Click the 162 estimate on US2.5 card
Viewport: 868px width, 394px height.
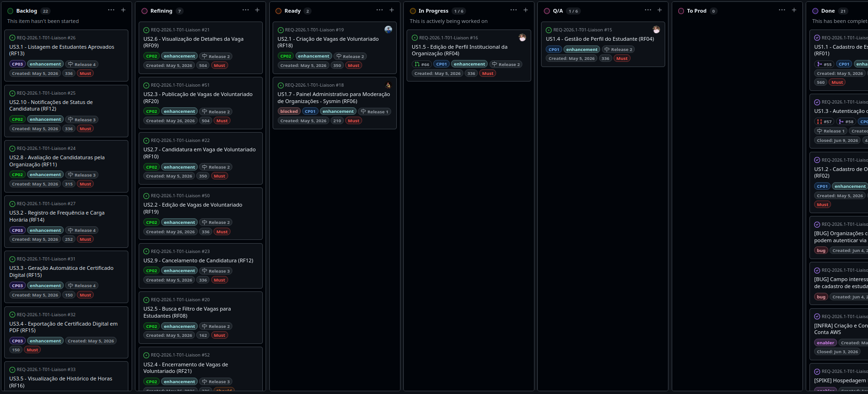[x=203, y=335]
